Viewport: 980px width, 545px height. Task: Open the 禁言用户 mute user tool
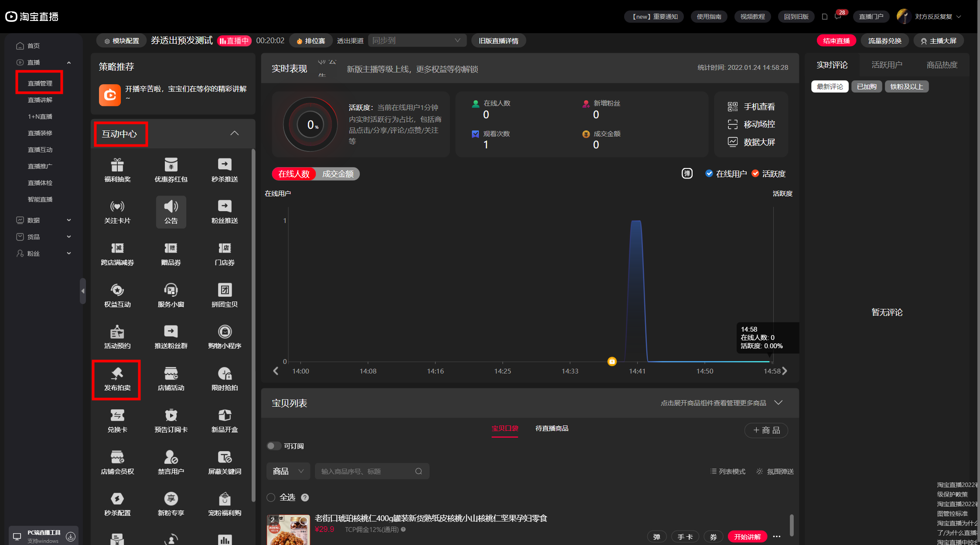click(171, 463)
